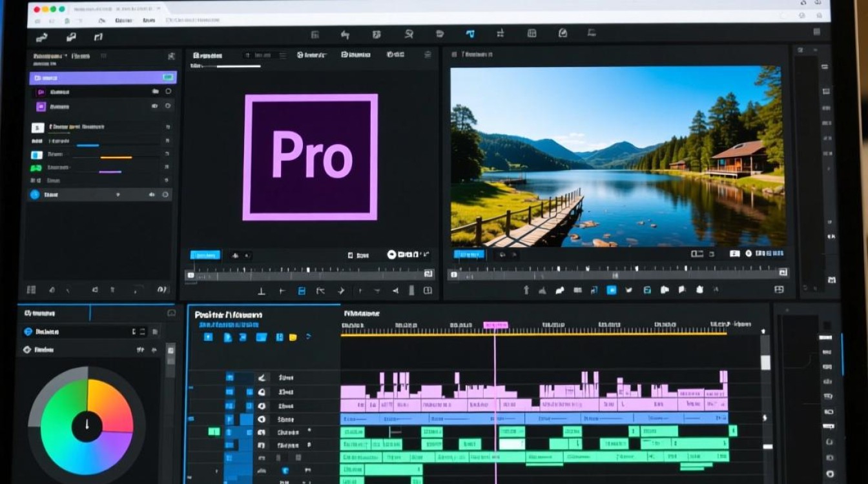868x484 pixels.
Task: Click the black center dial of the color wheel
Action: pos(87,427)
